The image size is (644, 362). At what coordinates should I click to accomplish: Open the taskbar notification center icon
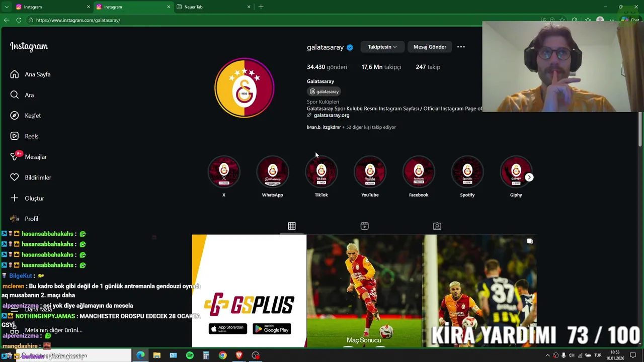click(x=633, y=355)
